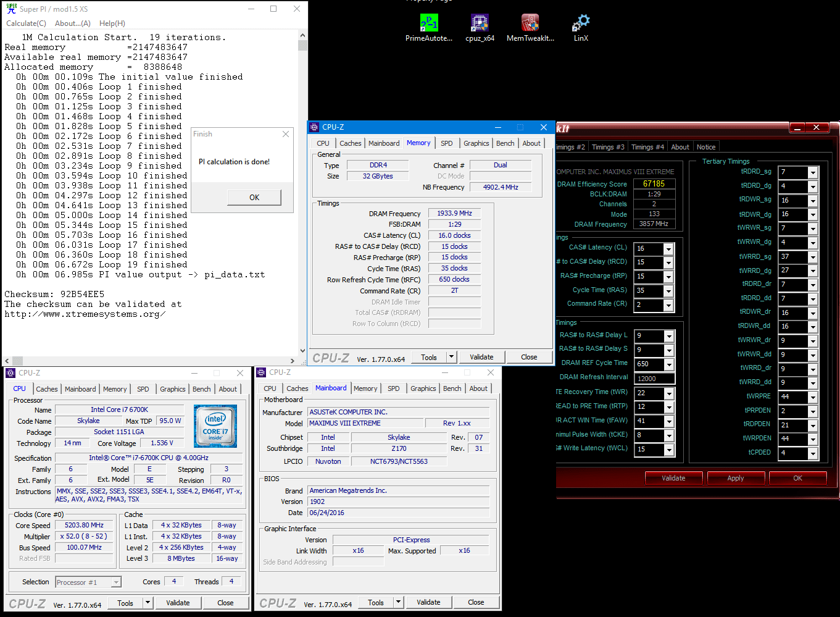Open Bench tab in Memory CPU-Z window
Image resolution: width=840 pixels, height=617 pixels.
(x=505, y=143)
